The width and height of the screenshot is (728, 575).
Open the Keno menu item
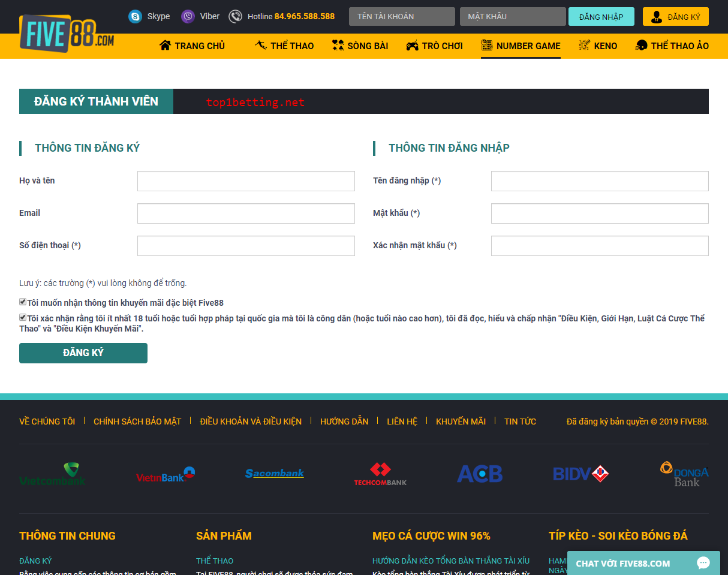pyautogui.click(x=598, y=46)
